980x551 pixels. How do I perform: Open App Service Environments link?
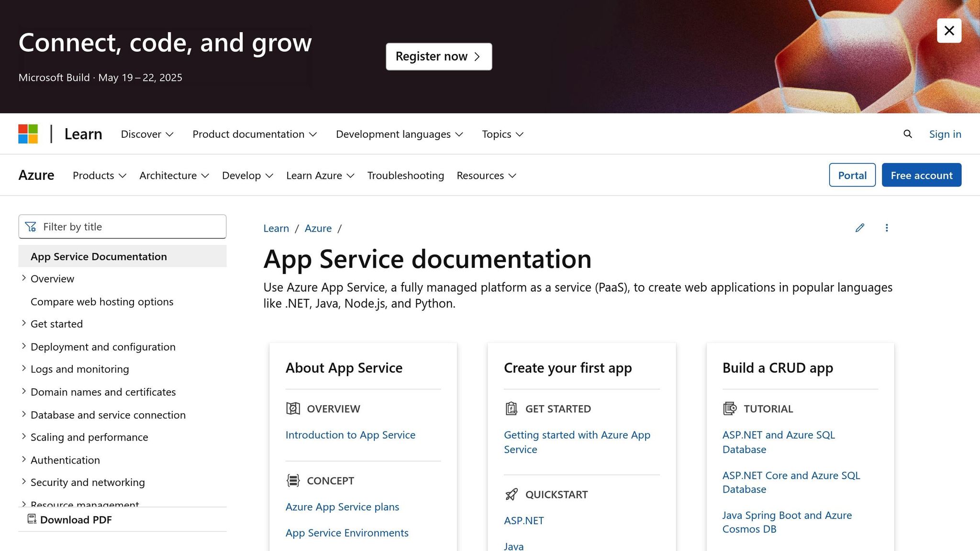tap(347, 533)
